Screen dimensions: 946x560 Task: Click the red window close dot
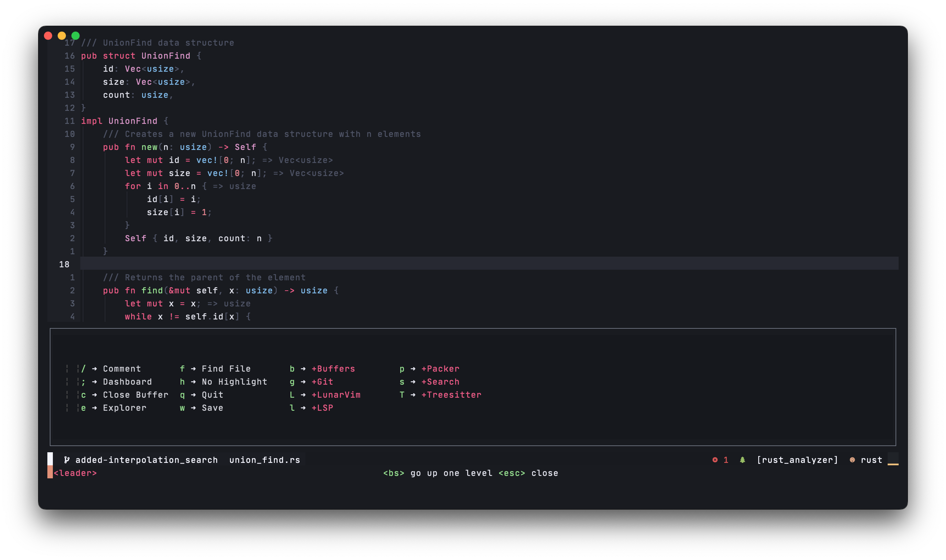point(48,35)
